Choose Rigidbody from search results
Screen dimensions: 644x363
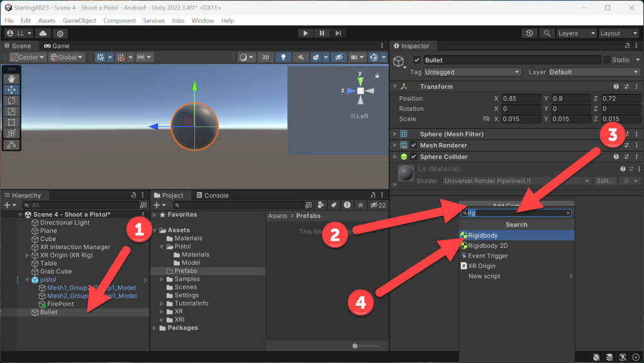click(x=517, y=235)
